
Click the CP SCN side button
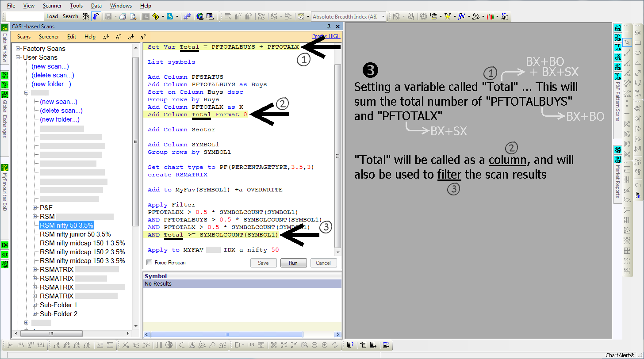click(x=617, y=38)
